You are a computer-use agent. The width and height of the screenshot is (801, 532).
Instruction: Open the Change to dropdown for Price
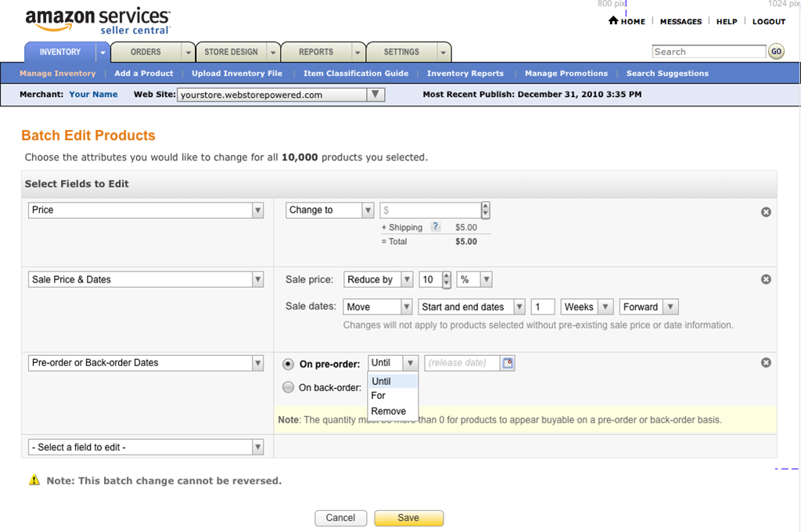(x=329, y=210)
